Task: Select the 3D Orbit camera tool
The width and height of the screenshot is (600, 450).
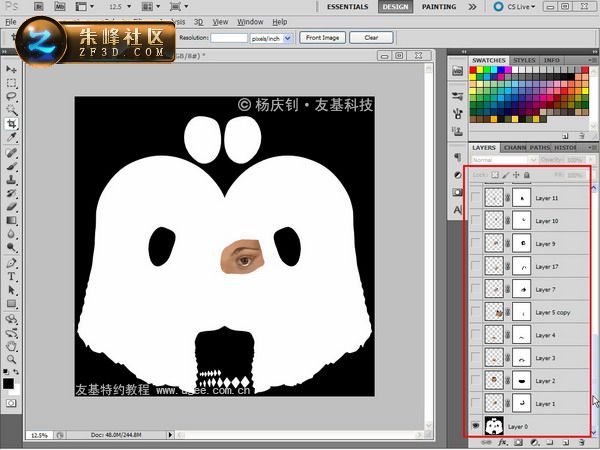Action: 11,333
